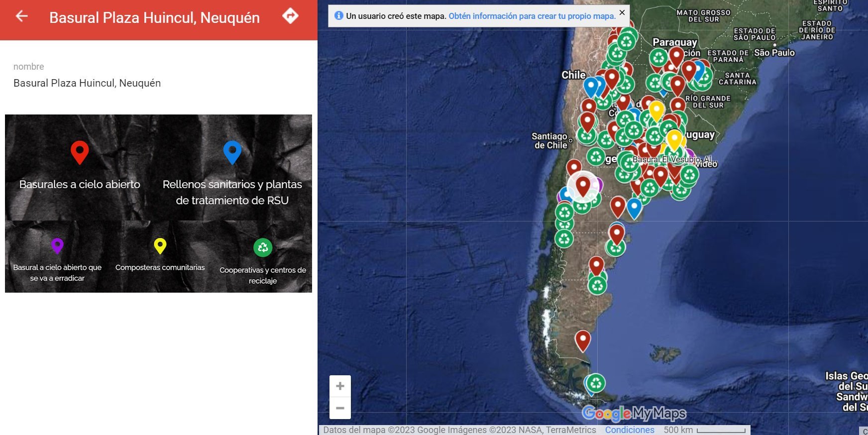Close the map info notification banner
Image resolution: width=868 pixels, height=435 pixels.
pyautogui.click(x=622, y=12)
